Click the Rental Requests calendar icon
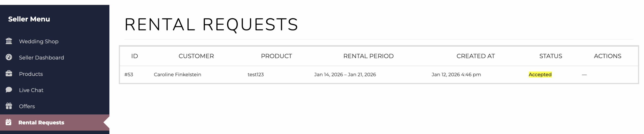Screen dimensions: 644x134 pos(9,122)
